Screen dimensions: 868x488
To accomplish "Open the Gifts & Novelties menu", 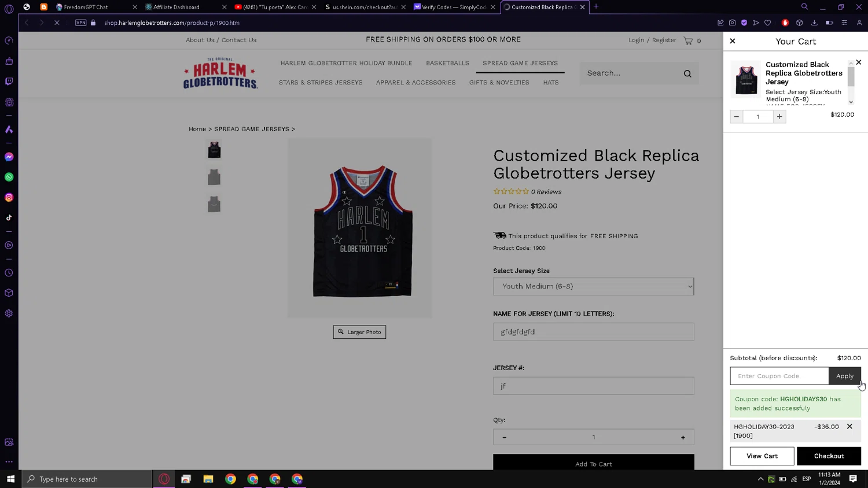I will (x=499, y=83).
